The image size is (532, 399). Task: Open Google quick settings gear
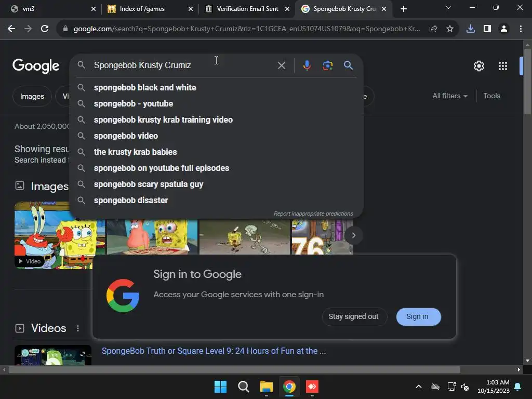[478, 66]
